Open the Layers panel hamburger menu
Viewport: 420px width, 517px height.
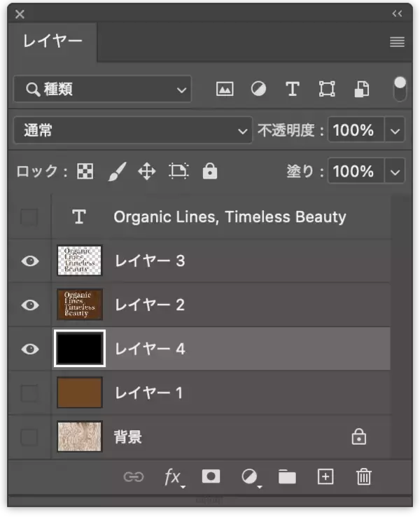tap(398, 42)
